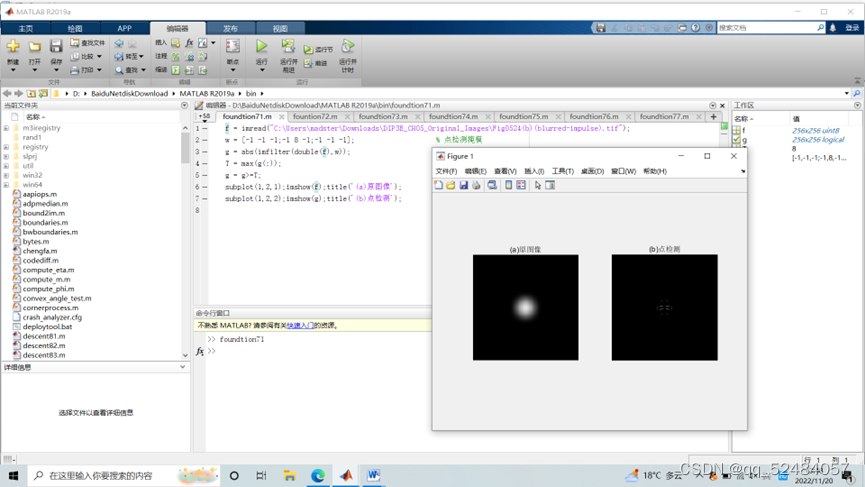Open the MATLAB icon in the Windows taskbar
This screenshot has height=487, width=865.
point(346,475)
